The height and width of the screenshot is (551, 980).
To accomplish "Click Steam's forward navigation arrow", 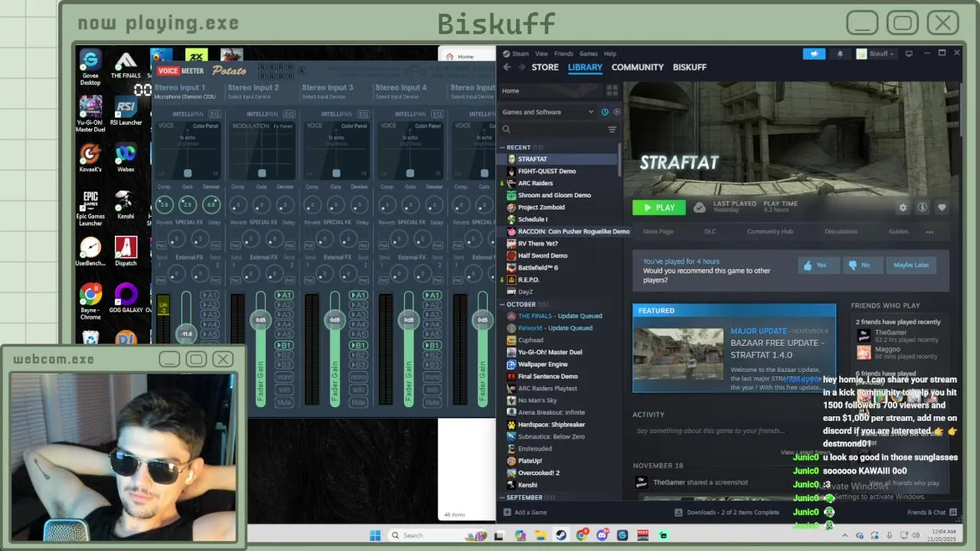I will (522, 67).
